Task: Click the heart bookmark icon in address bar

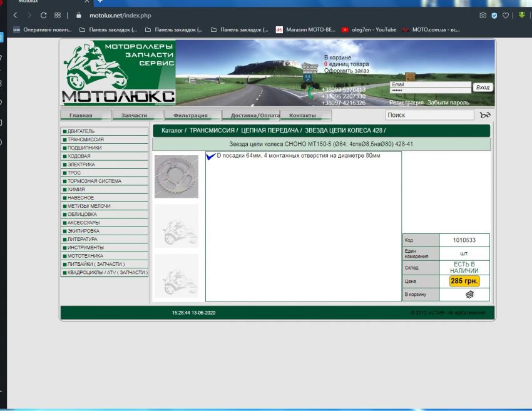Action: [506, 15]
